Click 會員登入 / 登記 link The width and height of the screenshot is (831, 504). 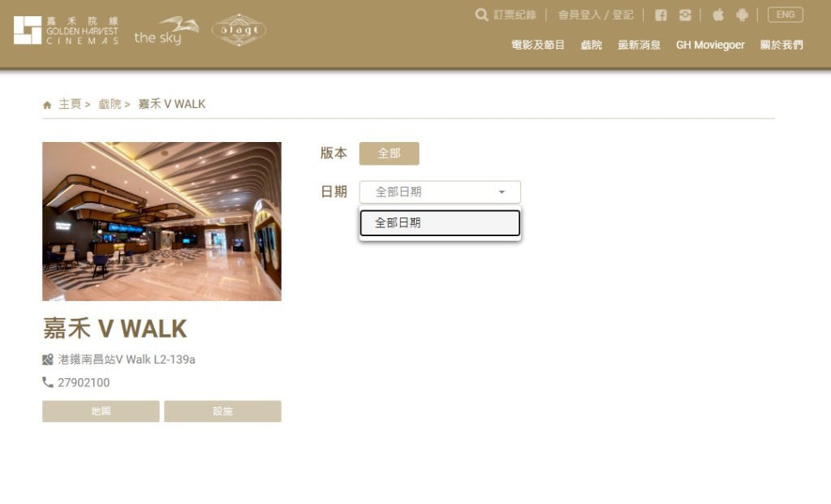[x=595, y=15]
